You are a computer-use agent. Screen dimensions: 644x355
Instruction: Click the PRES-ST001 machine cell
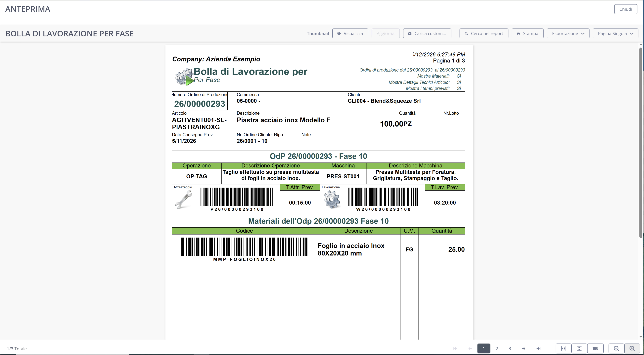coord(343,176)
